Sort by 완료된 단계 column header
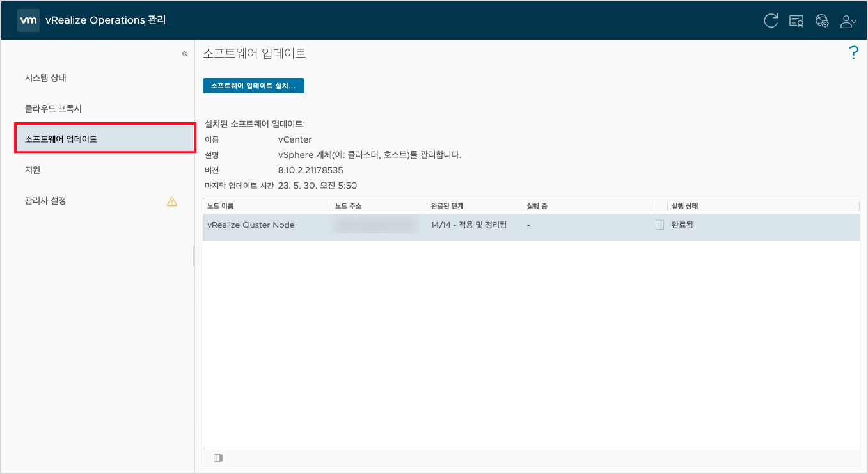This screenshot has height=474, width=868. tap(474, 206)
